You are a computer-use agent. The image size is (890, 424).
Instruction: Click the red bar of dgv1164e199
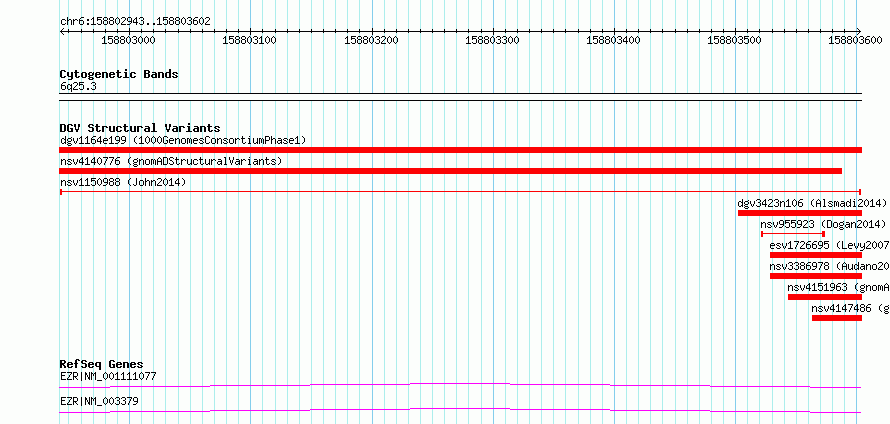461,150
